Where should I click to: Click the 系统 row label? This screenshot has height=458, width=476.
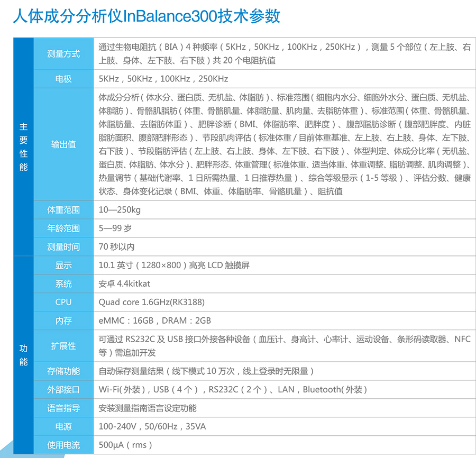[x=63, y=284]
